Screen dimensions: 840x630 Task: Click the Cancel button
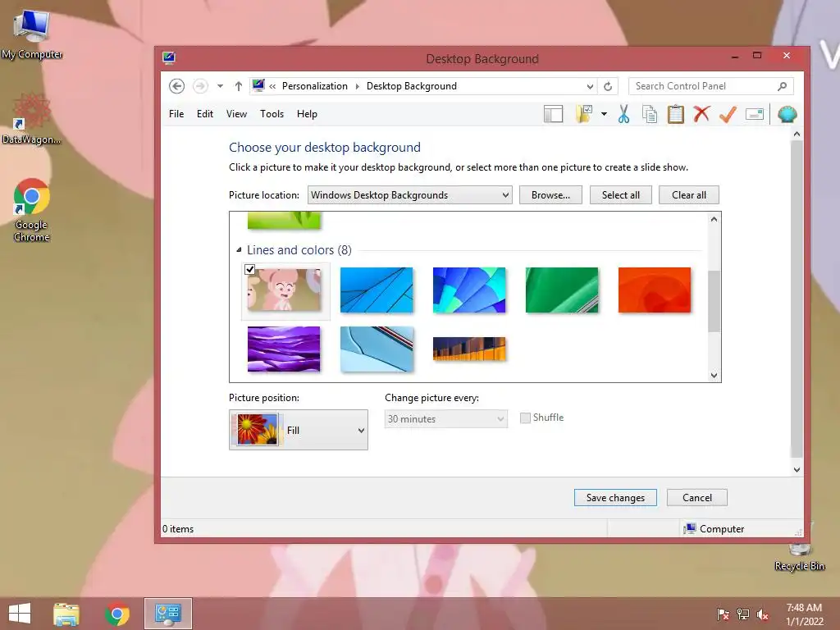[x=697, y=498]
